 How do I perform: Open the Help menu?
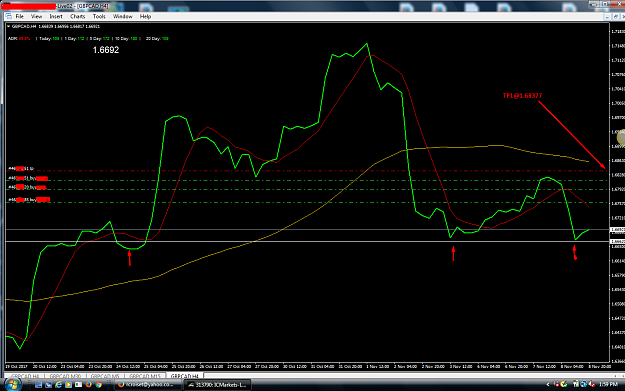[145, 16]
